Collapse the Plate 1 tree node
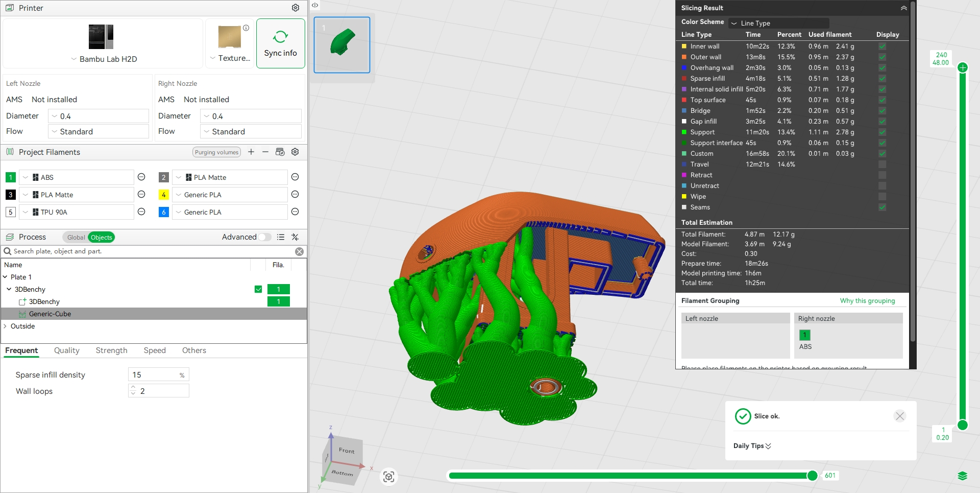This screenshot has width=980, height=493. coord(5,277)
